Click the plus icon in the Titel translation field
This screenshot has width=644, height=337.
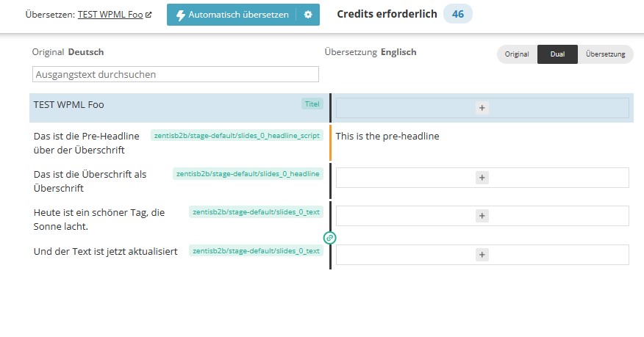coord(482,108)
